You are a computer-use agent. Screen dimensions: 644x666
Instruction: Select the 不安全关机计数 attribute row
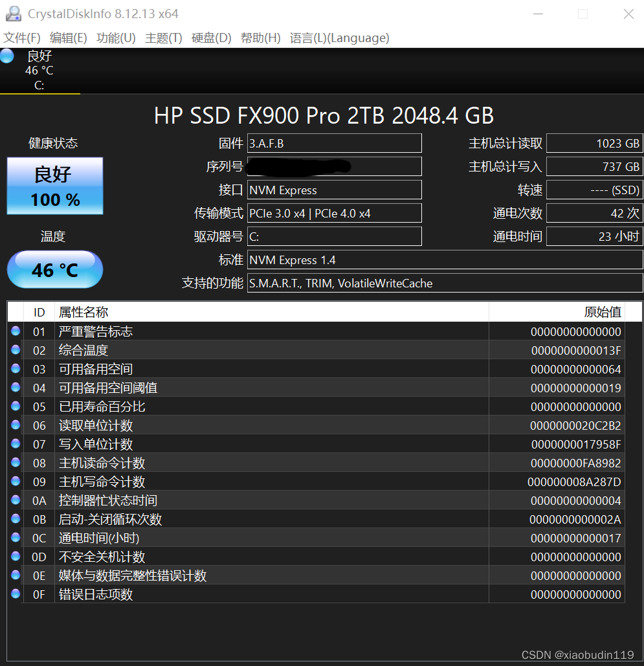316,557
